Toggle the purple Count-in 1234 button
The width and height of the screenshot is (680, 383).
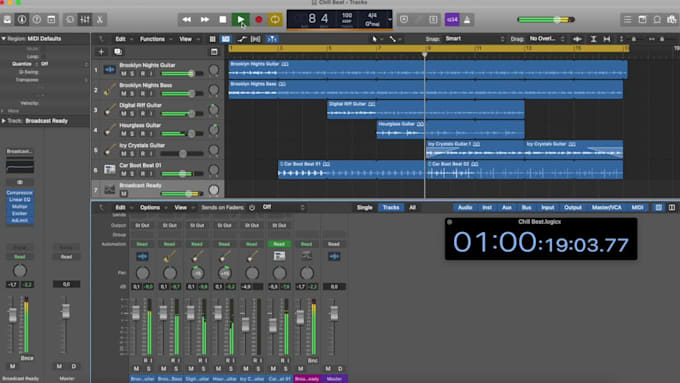click(x=452, y=20)
